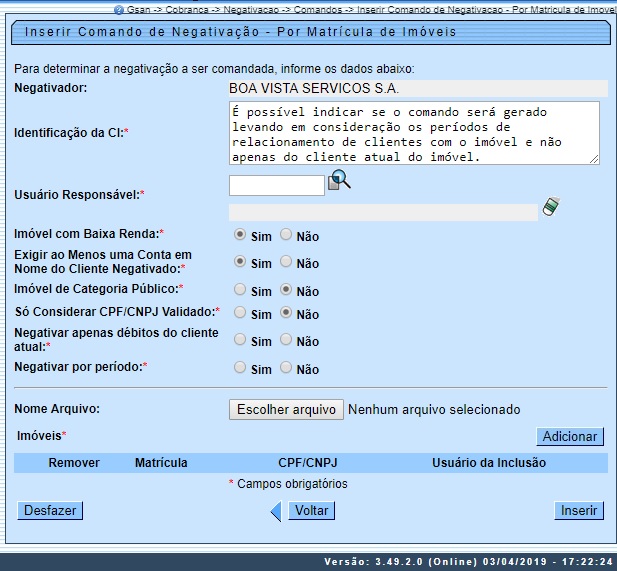Screen dimensions: 617x571
Task: Click the eraser icon to clear user field
Action: click(x=550, y=207)
